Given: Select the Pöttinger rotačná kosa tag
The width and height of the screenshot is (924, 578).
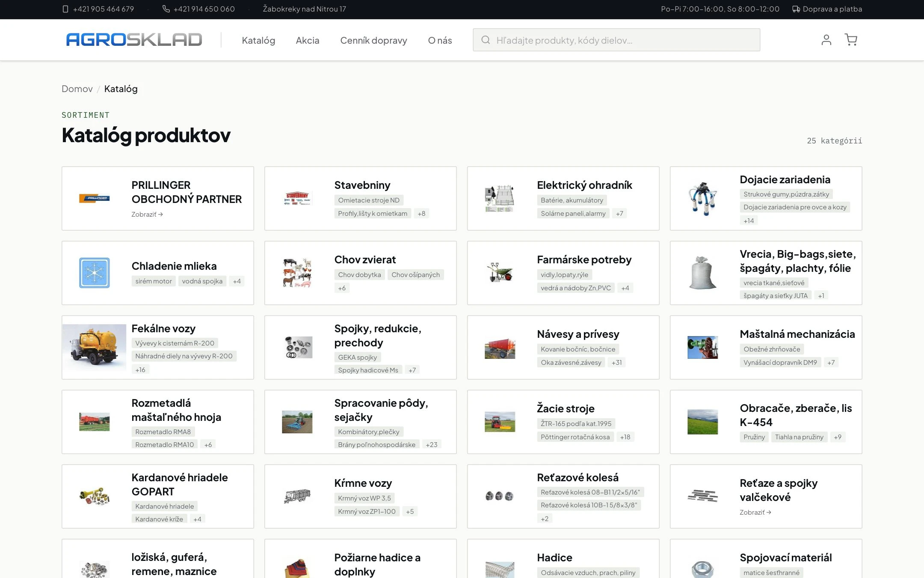Looking at the screenshot, I should click(575, 437).
